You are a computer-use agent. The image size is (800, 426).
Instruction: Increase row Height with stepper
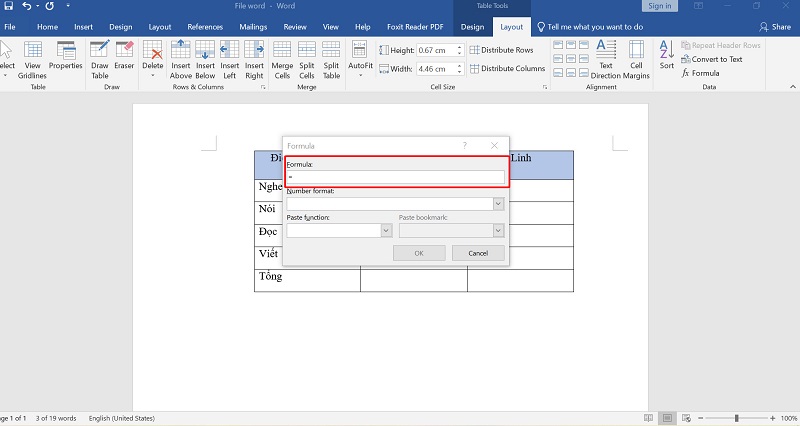click(459, 47)
